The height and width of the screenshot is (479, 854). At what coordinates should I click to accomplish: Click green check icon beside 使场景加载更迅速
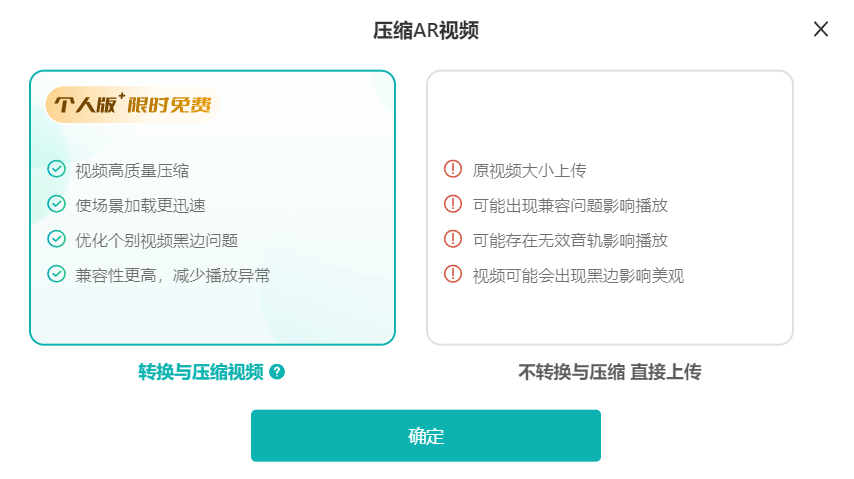tap(56, 204)
